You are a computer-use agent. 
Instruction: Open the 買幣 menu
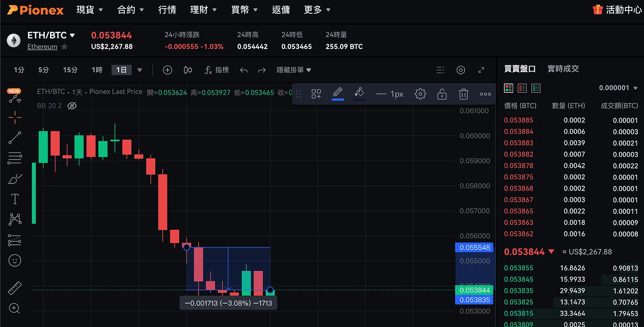click(x=245, y=10)
